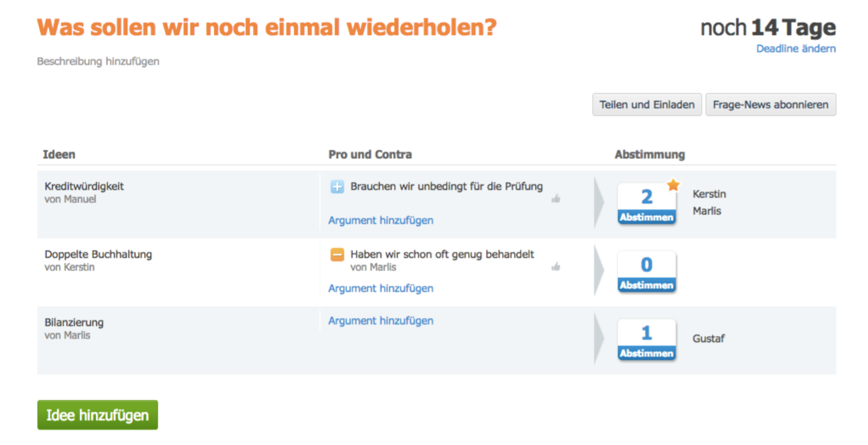Vote for Doppelte Buchhaltung via Abstimmen

[x=647, y=286]
